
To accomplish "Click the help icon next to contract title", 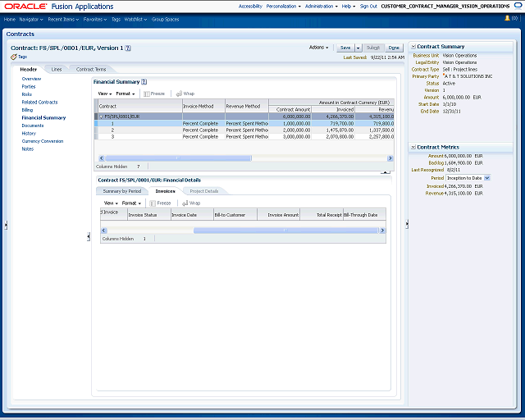I will click(128, 48).
